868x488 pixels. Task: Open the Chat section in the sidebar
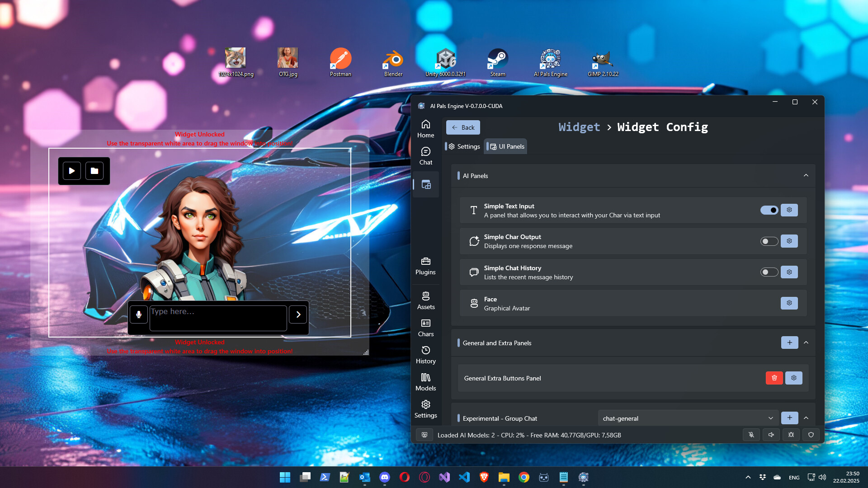[x=425, y=155]
